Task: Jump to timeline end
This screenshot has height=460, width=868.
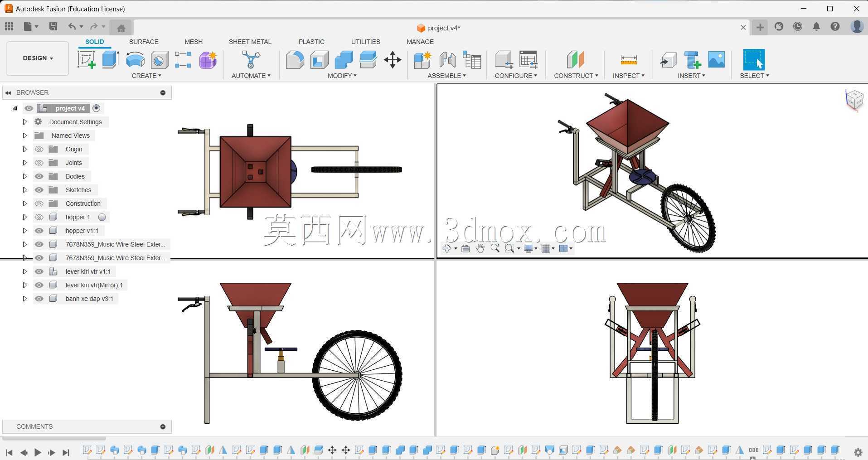Action: (x=66, y=452)
